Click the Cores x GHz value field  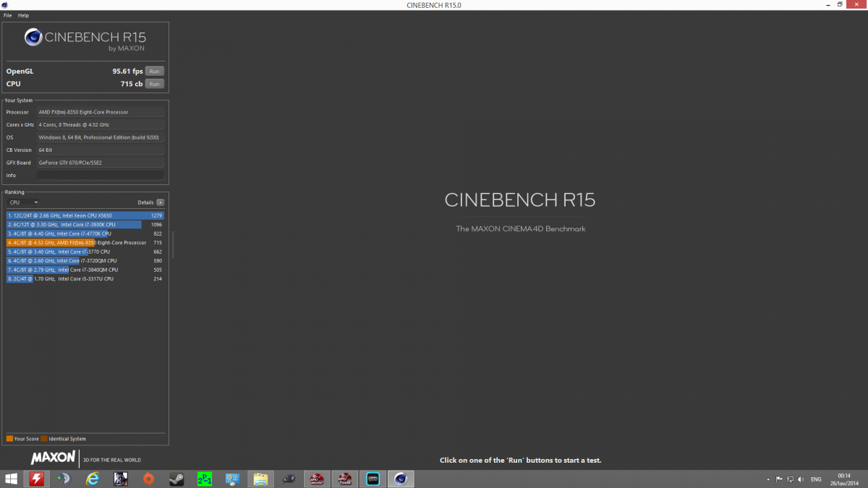pyautogui.click(x=100, y=124)
